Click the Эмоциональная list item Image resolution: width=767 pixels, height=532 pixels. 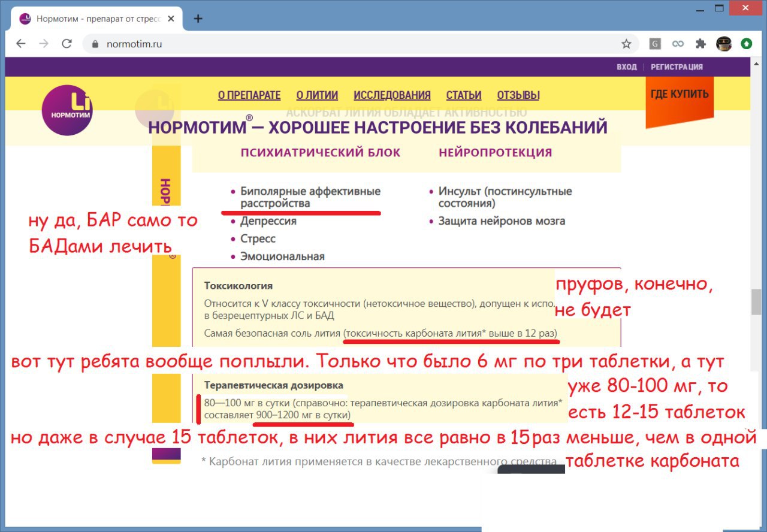(282, 256)
